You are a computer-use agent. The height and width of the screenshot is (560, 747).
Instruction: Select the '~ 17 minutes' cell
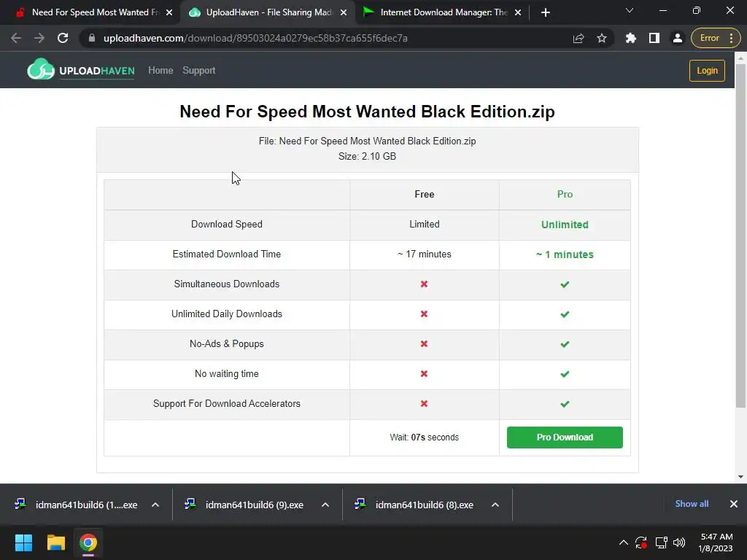pos(424,254)
